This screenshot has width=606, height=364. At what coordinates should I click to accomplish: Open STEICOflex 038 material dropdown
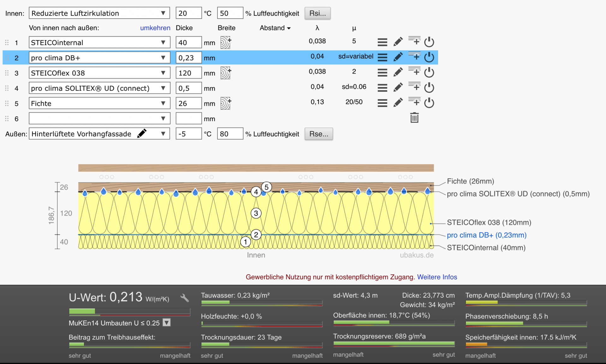point(99,73)
